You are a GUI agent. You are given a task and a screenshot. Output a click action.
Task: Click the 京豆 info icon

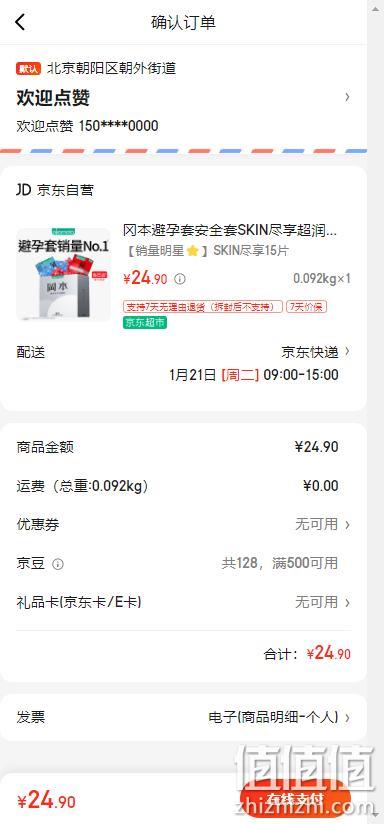tap(58, 564)
